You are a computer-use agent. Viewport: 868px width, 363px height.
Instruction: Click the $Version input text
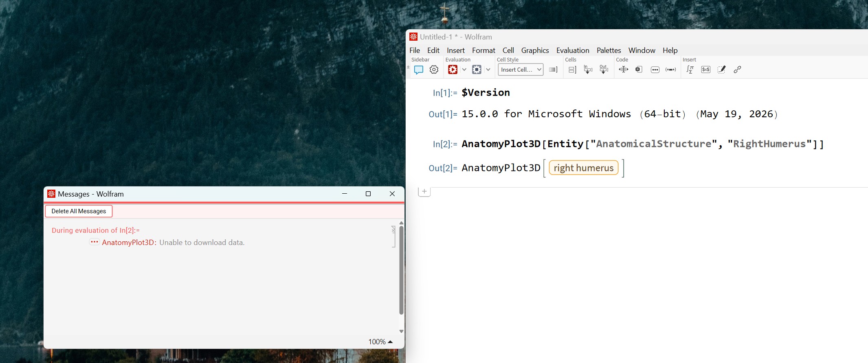click(486, 93)
